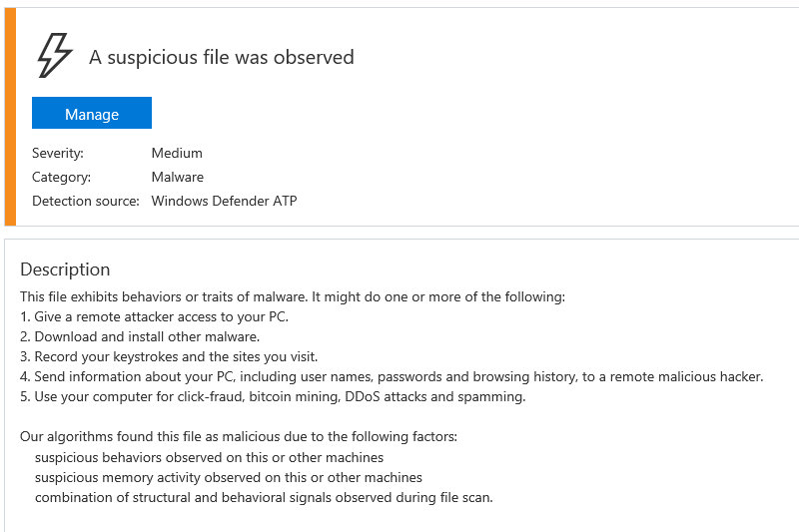Select the Detection source label
This screenshot has height=532, width=799.
86,201
